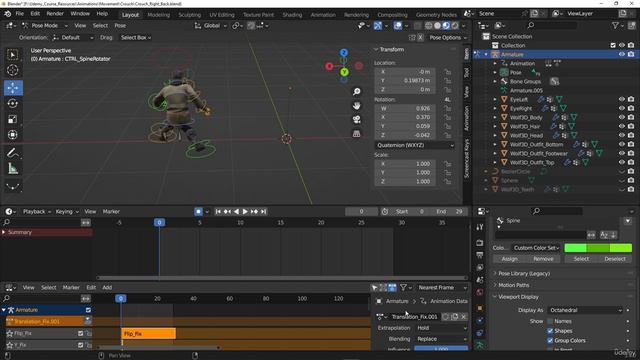This screenshot has width=640, height=360.
Task: Toggle overlays icon in viewport header
Action: click(x=398, y=26)
